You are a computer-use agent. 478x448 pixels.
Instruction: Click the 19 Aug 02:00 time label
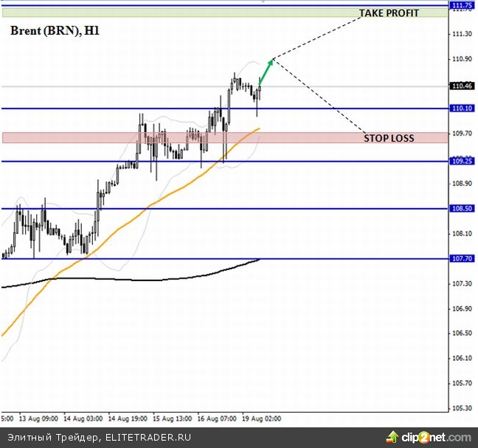point(261,418)
